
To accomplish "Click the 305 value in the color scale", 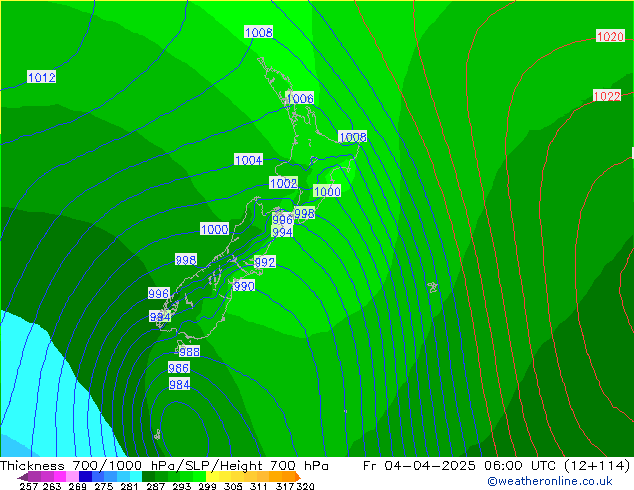I will [x=232, y=486].
